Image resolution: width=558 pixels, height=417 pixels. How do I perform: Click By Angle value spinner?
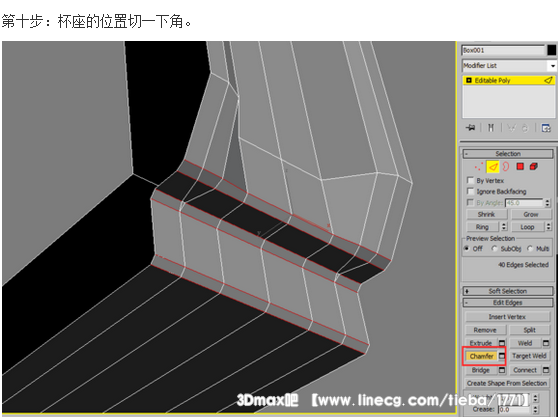coord(547,203)
